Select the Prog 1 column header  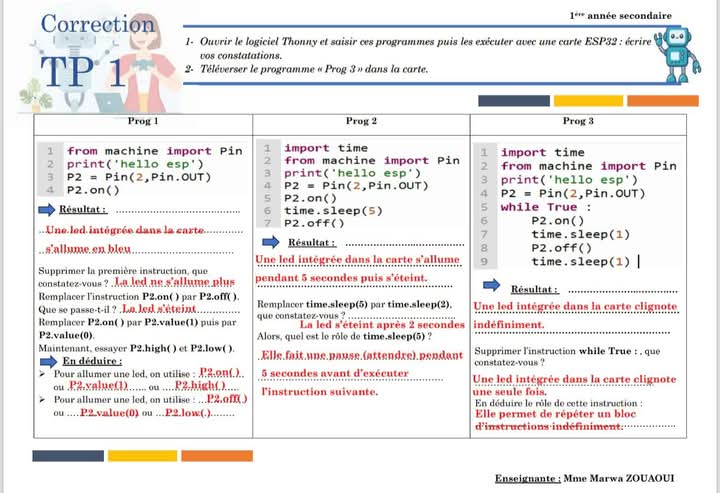pos(142,121)
